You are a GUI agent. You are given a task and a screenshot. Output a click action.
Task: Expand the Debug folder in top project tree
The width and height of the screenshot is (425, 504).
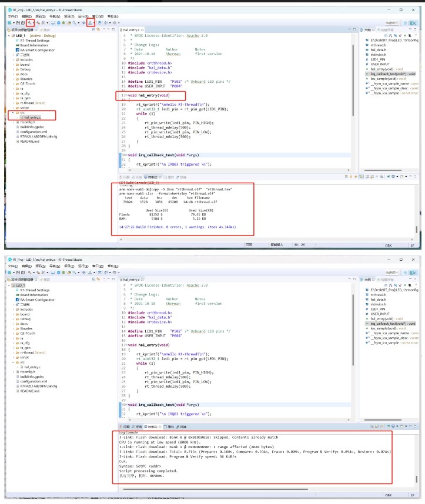[x=14, y=69]
